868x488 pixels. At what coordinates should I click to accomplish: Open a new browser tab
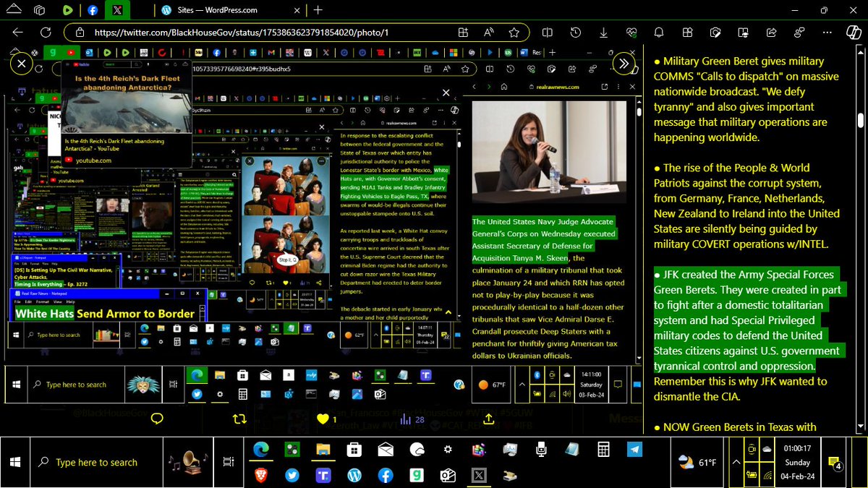(x=318, y=10)
